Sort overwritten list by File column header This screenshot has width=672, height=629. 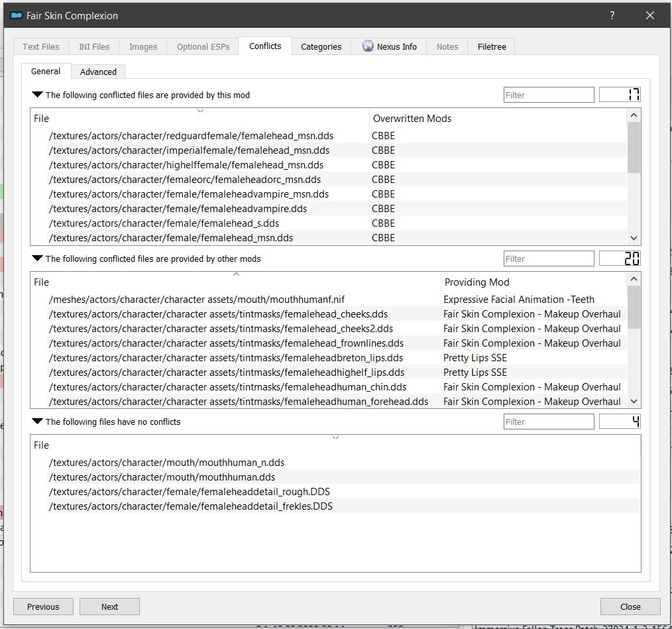pyautogui.click(x=199, y=119)
